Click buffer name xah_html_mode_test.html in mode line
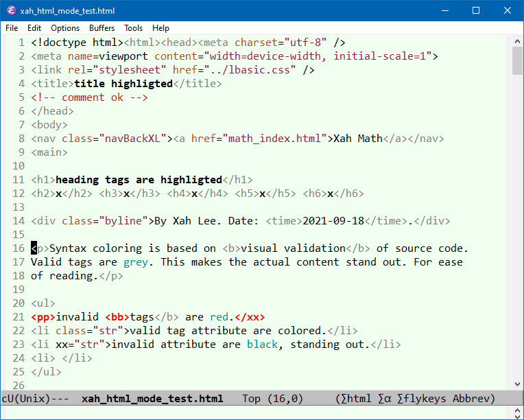The height and width of the screenshot is (420, 524). pos(152,399)
